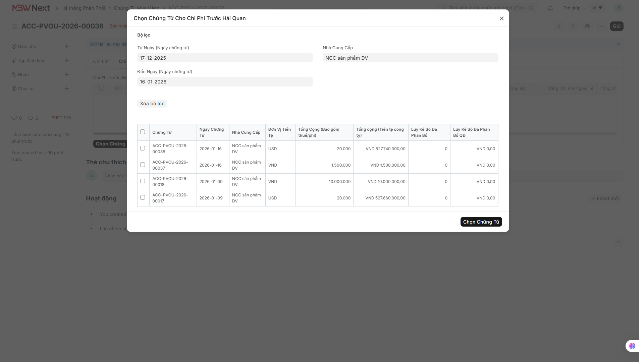Image resolution: width=644 pixels, height=362 pixels.
Task: Open the Vi language dropdown
Action: point(597,8)
